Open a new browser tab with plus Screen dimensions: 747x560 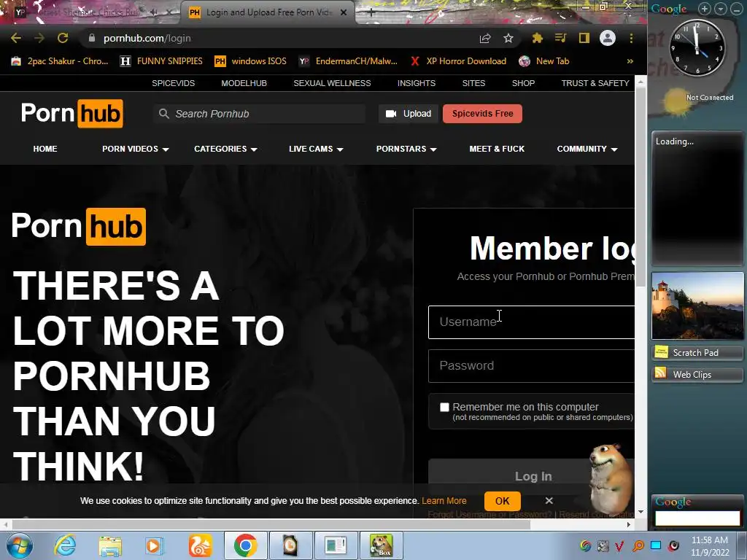371,12
